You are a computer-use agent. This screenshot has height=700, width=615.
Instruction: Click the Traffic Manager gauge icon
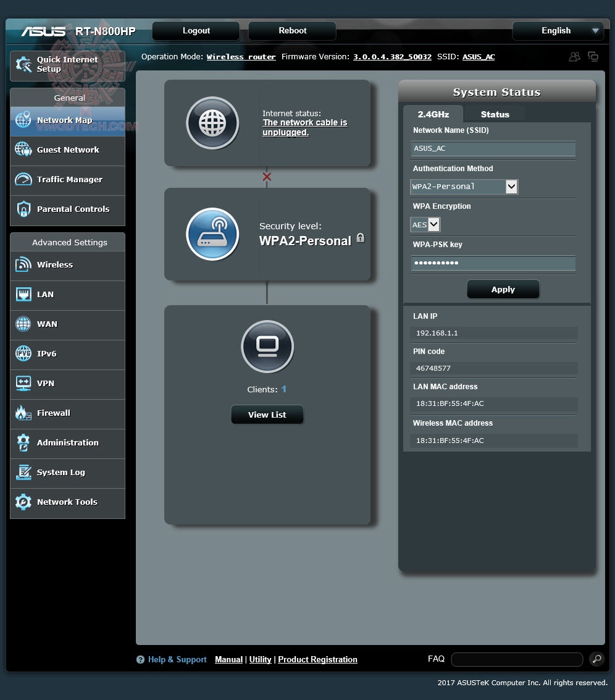point(23,179)
